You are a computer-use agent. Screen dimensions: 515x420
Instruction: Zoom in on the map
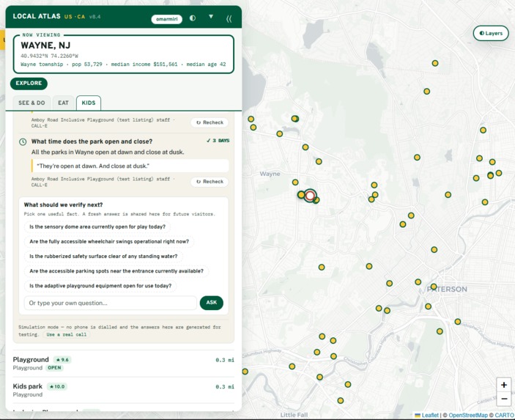click(x=504, y=385)
